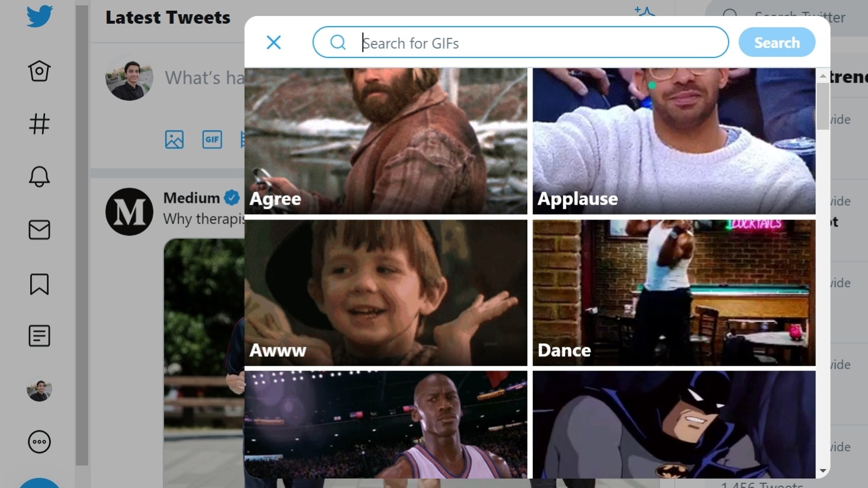
Task: Open Notifications via the bell icon
Action: 39,176
